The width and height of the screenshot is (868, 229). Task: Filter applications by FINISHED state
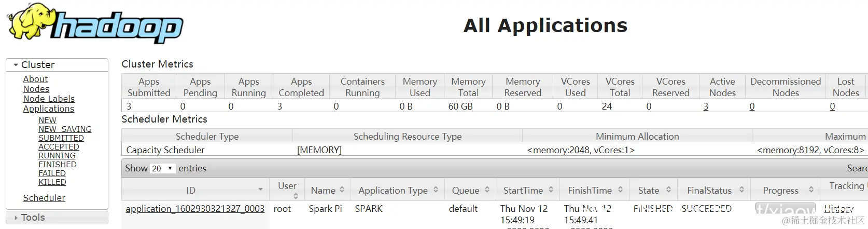pos(58,165)
